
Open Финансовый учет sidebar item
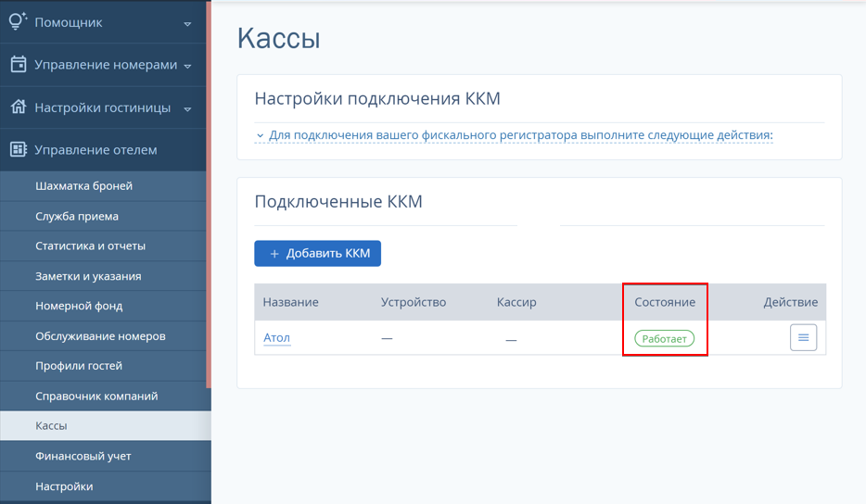105,456
